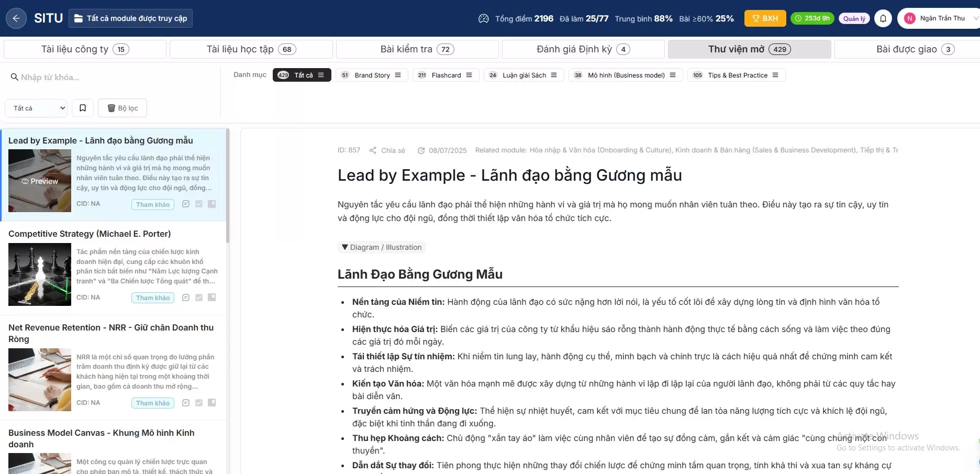Select the Luận giải Sách category
The image size is (980, 474).
point(524,75)
